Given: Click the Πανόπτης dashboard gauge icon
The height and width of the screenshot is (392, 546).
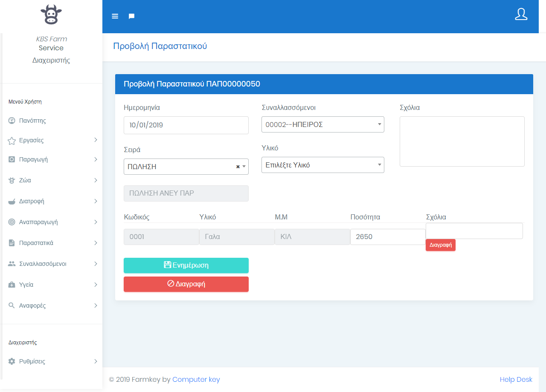Looking at the screenshot, I should coord(12,121).
